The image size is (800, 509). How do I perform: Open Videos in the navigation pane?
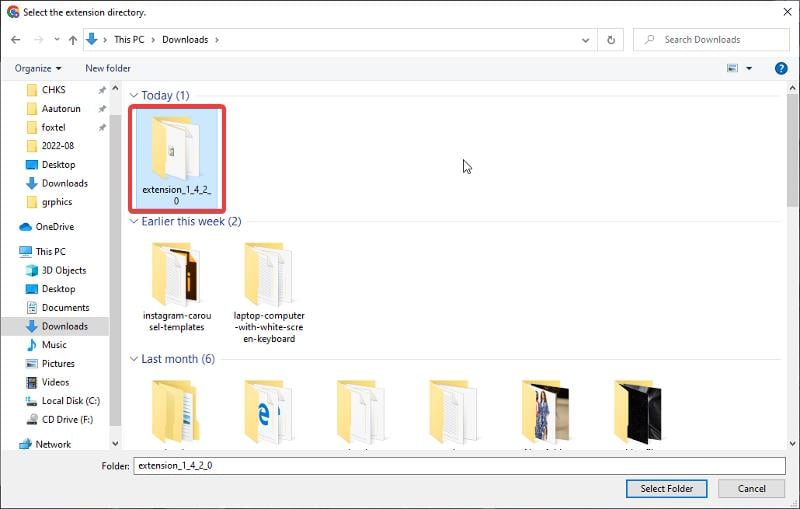click(x=55, y=382)
